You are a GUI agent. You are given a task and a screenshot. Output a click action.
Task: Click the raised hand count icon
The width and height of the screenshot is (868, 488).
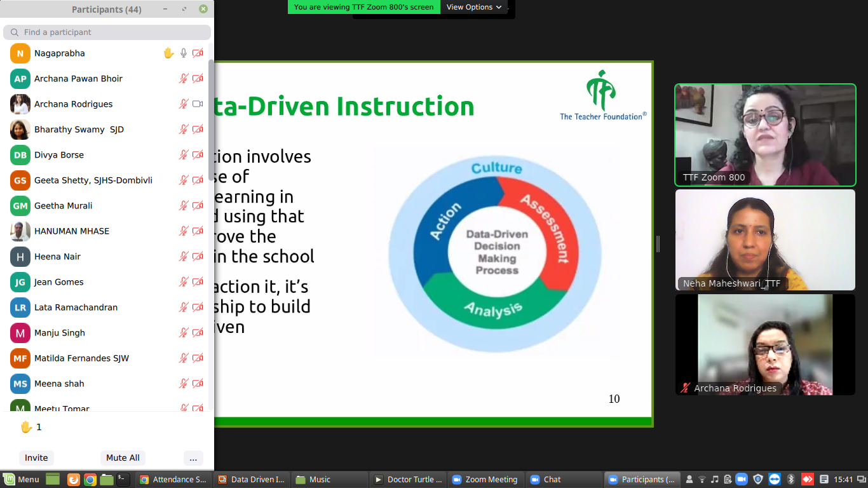[x=26, y=427]
